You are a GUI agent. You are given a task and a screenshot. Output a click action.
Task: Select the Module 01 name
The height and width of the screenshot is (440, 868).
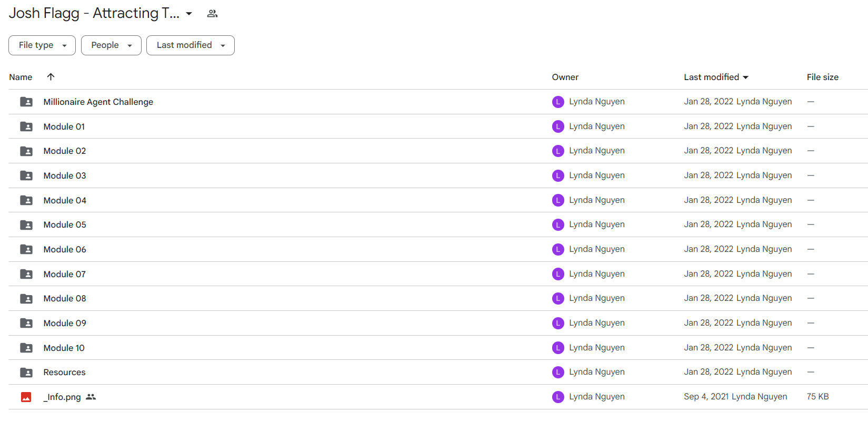click(64, 126)
